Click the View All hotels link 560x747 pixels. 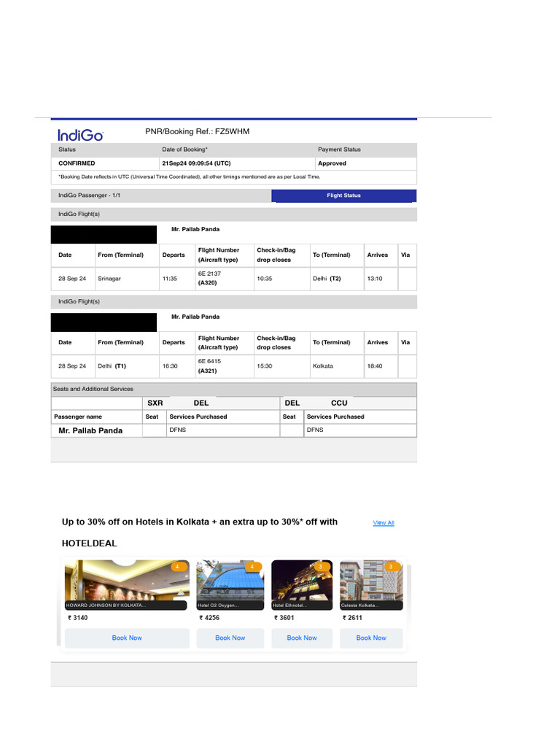[384, 522]
